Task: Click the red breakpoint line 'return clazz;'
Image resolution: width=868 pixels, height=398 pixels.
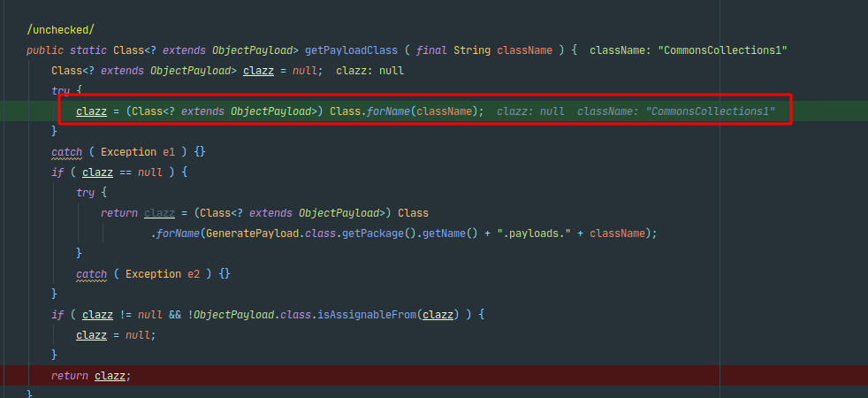Action: [90, 376]
